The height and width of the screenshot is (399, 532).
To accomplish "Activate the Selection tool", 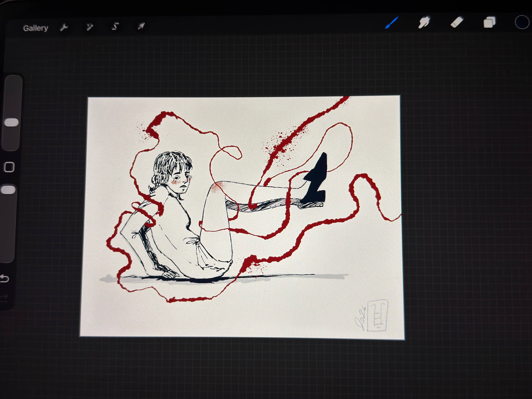I will (115, 26).
